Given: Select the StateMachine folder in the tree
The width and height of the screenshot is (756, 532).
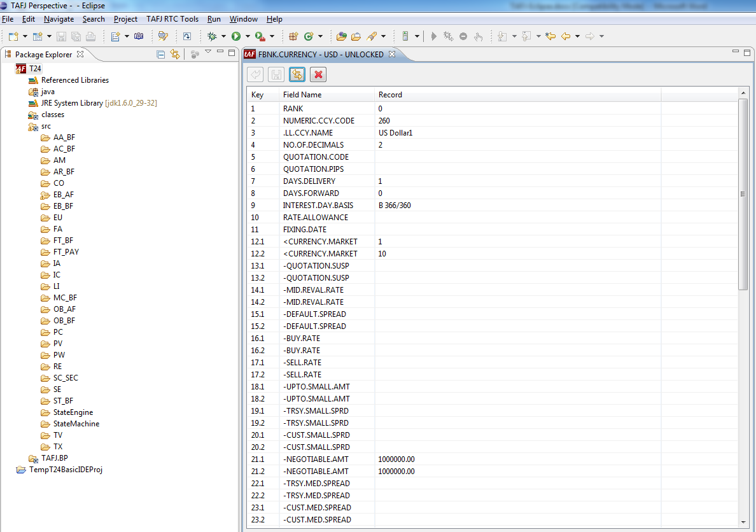Looking at the screenshot, I should point(76,424).
